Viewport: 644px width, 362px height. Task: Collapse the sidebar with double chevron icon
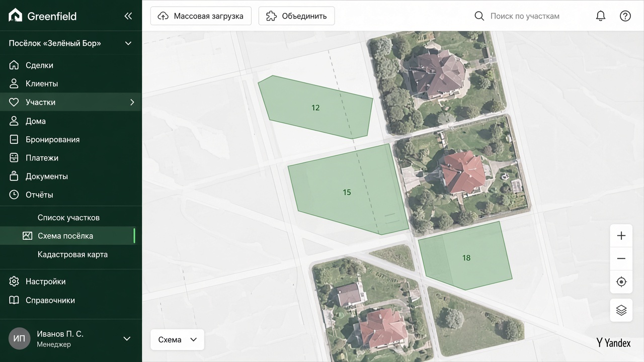click(128, 16)
